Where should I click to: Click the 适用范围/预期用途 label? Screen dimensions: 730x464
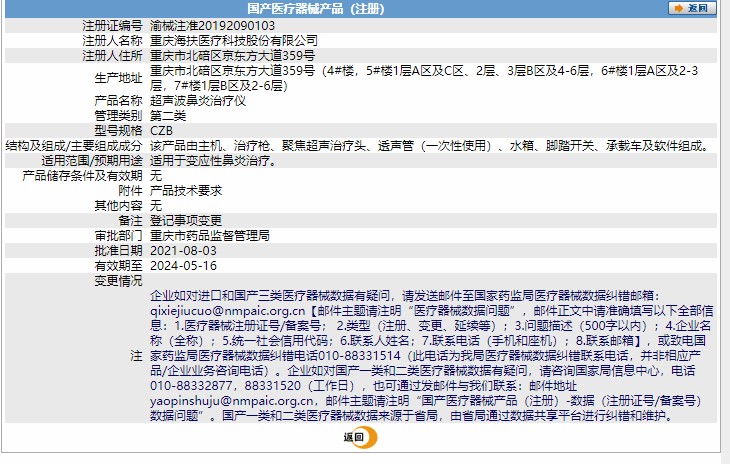pos(92,161)
